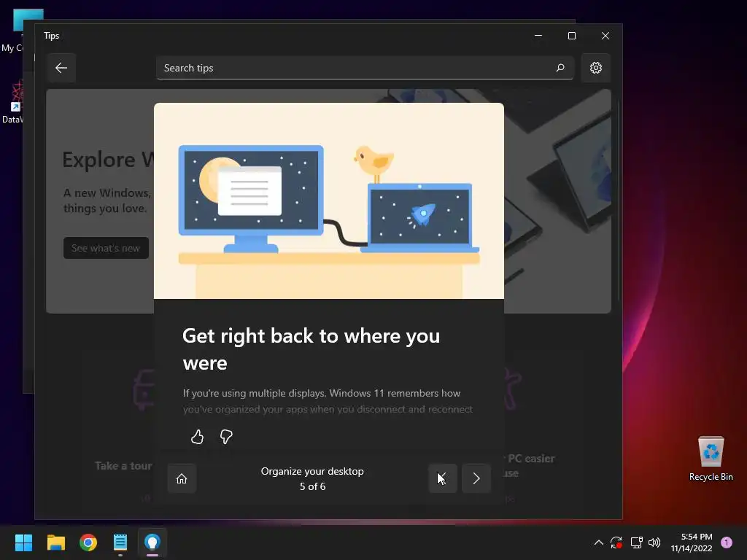Click the Tips window scrollbar
The image size is (747, 560).
619,200
